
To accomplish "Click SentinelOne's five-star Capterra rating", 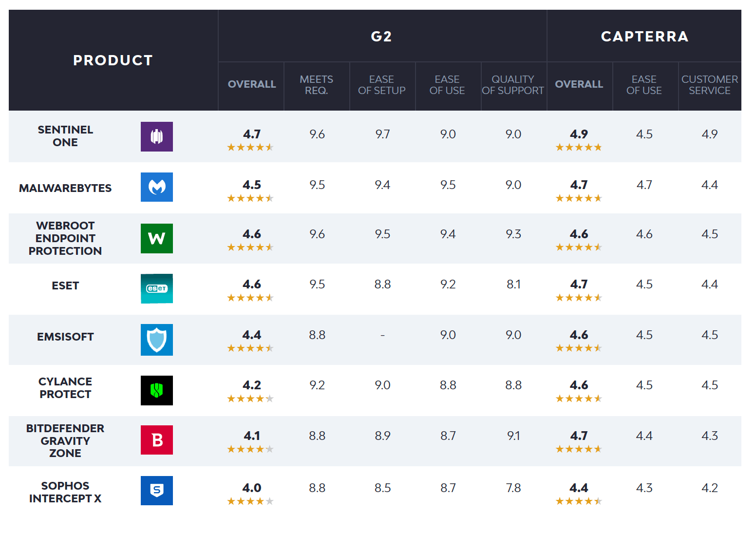I will tap(579, 147).
